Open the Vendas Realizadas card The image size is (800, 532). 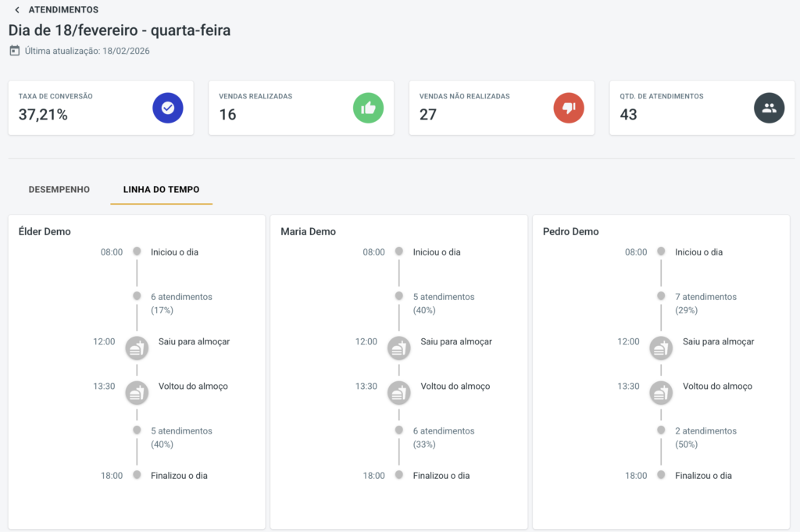pos(301,108)
